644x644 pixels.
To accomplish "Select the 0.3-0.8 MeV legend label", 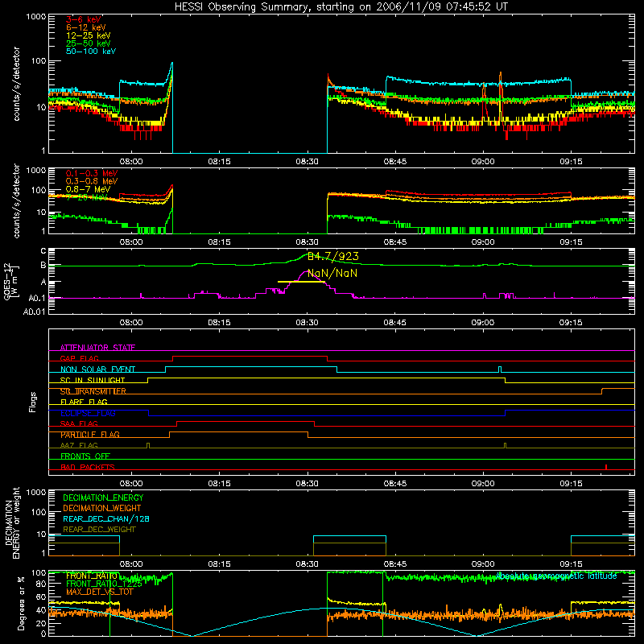I will coord(92,181).
